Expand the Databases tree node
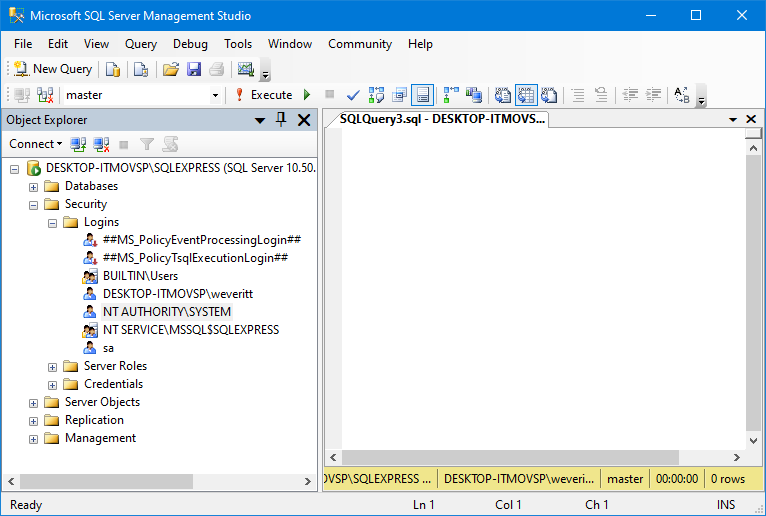766x516 pixels. pyautogui.click(x=34, y=186)
